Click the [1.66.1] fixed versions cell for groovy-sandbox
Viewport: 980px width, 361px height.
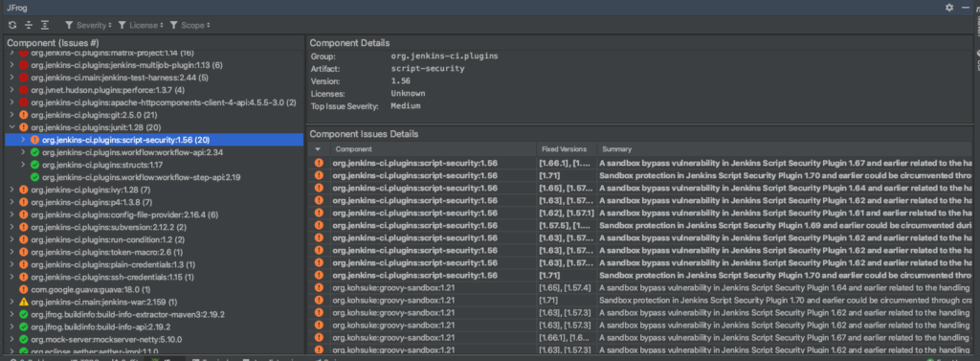coord(566,337)
